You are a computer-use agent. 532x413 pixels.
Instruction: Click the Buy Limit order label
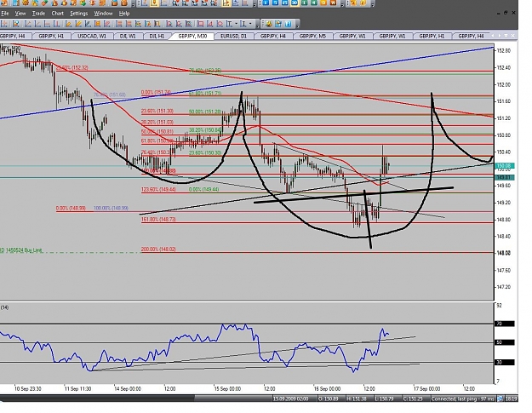coord(21,250)
